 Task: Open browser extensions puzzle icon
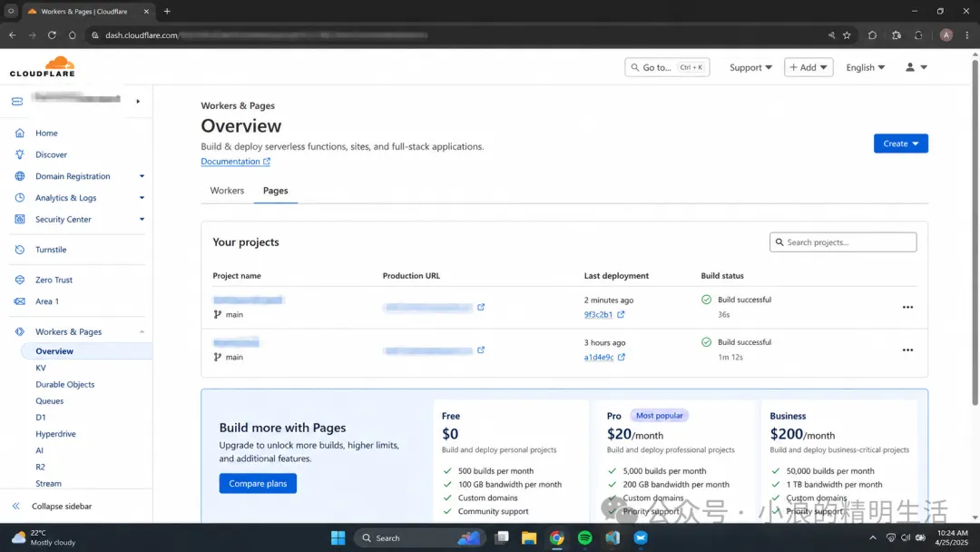pos(897,35)
